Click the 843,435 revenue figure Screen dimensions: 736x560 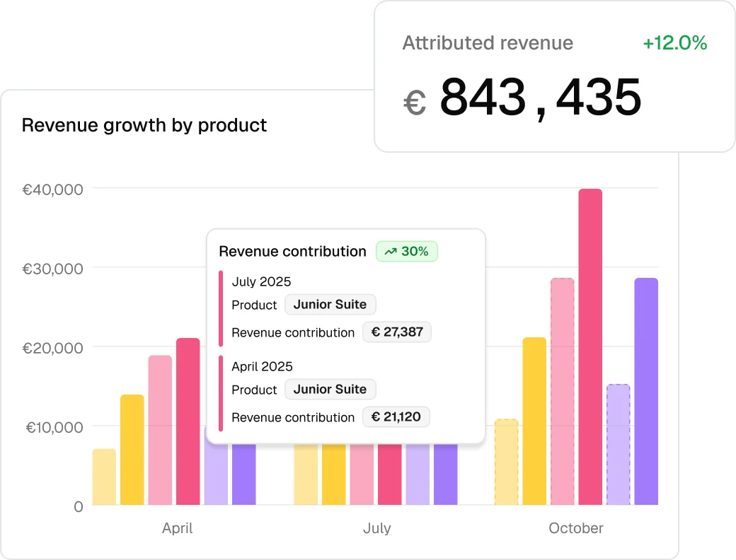(x=540, y=98)
